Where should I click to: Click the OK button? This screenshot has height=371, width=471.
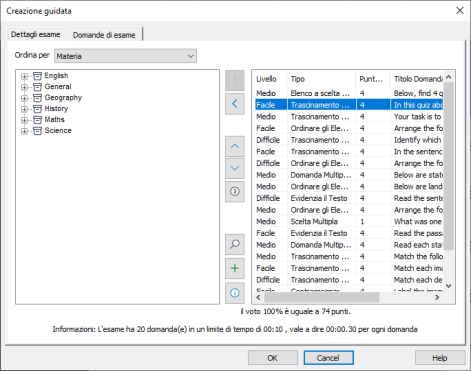(x=273, y=358)
